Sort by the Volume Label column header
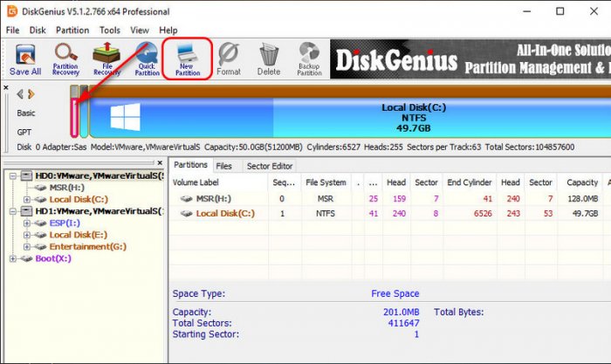This screenshot has height=364, width=611. pyautogui.click(x=218, y=182)
